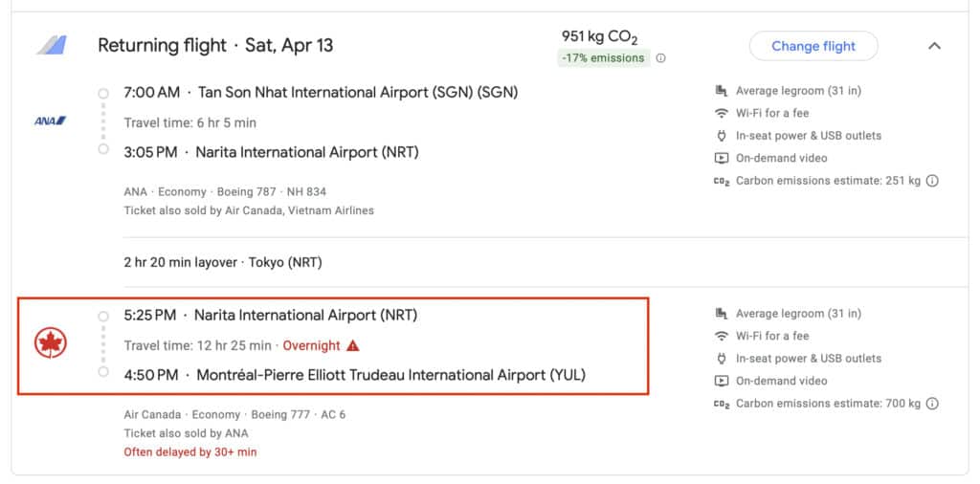The image size is (980, 484).
Task: Click the ANA airline logo
Action: click(51, 121)
